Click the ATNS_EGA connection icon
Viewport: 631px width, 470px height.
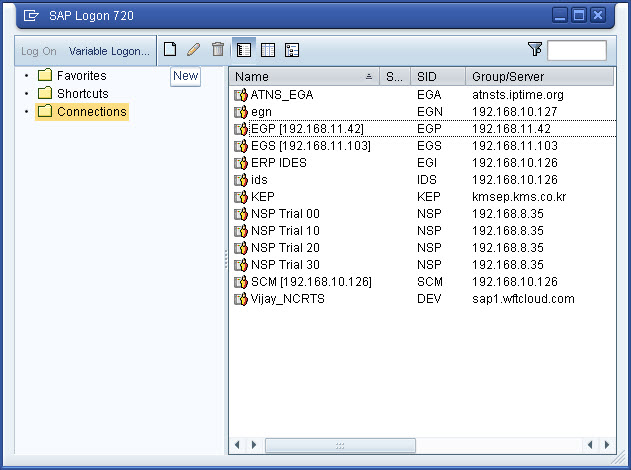point(241,95)
